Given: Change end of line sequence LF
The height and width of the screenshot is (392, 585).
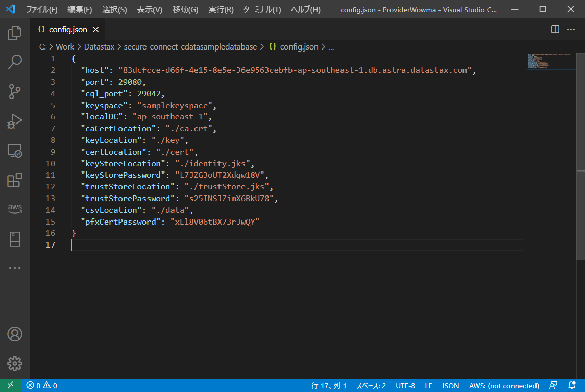Looking at the screenshot, I should pos(428,386).
